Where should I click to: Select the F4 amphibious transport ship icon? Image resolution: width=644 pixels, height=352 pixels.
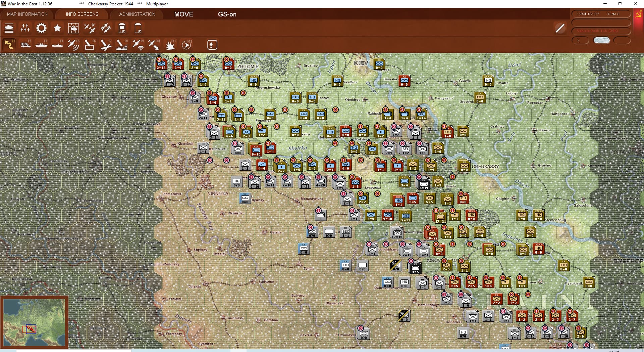coord(57,45)
